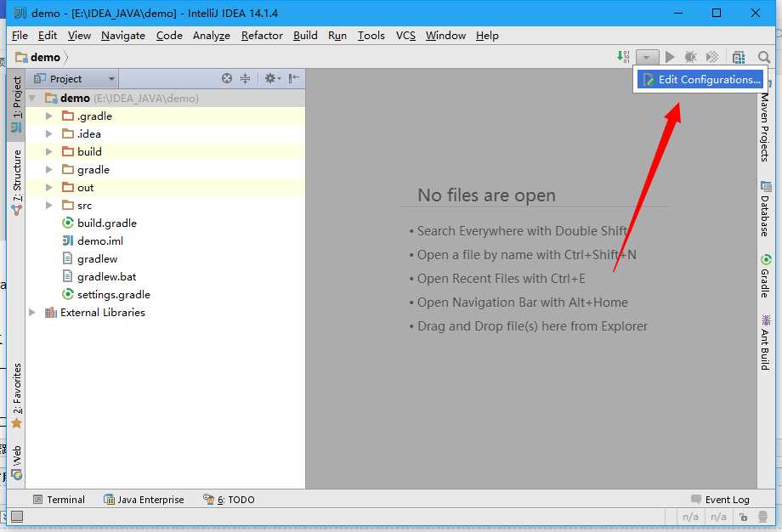Click Scroll from Source target icon
Screen dimensions: 782x532
coord(227,78)
